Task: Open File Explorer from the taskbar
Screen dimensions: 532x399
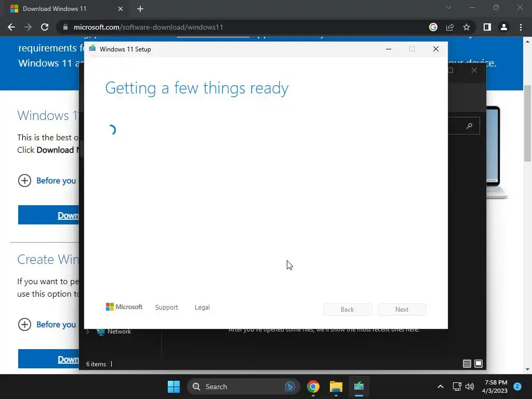Action: pos(336,387)
